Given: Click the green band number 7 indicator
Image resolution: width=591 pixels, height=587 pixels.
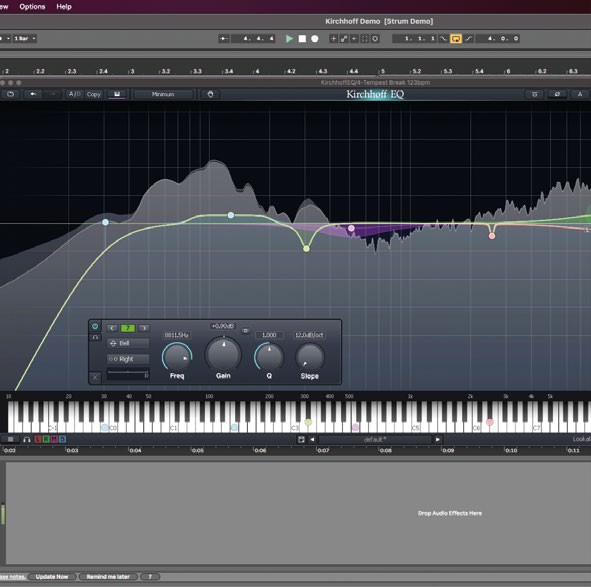Looking at the screenshot, I should 128,328.
